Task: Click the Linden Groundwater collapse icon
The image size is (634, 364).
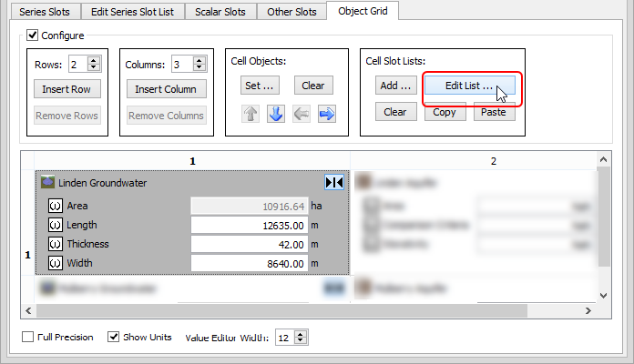Action: point(334,183)
